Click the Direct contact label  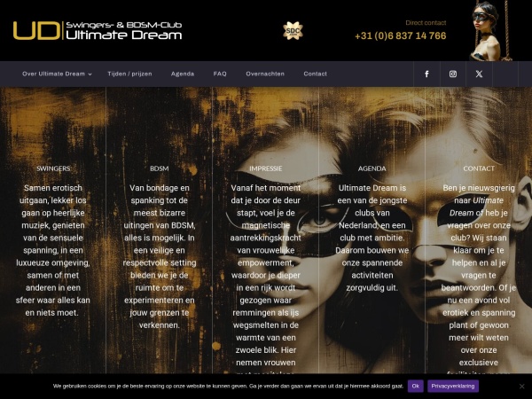426,23
